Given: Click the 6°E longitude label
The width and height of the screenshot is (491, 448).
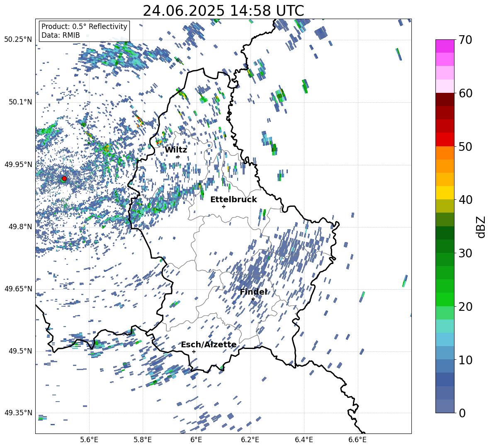Looking at the screenshot, I should (196, 440).
